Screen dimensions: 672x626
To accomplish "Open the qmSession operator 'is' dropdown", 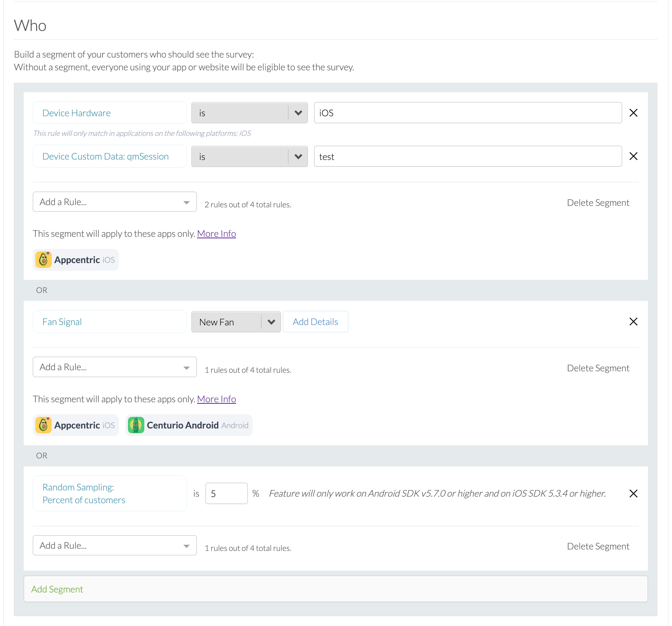I will click(249, 157).
